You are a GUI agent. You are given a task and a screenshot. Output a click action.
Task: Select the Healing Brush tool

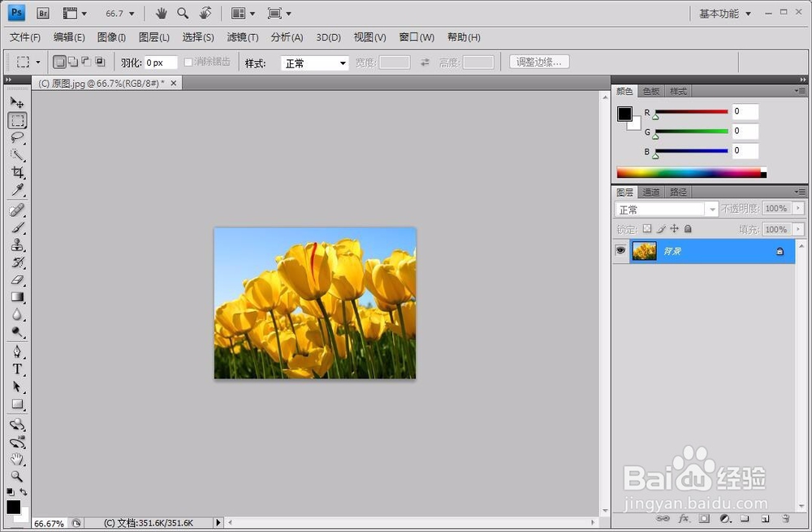click(x=17, y=210)
